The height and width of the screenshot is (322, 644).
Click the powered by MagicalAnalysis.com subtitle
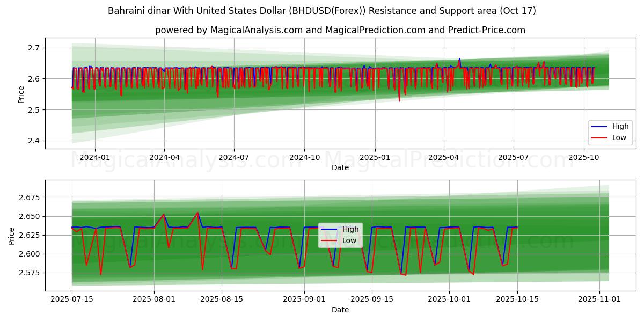point(340,30)
